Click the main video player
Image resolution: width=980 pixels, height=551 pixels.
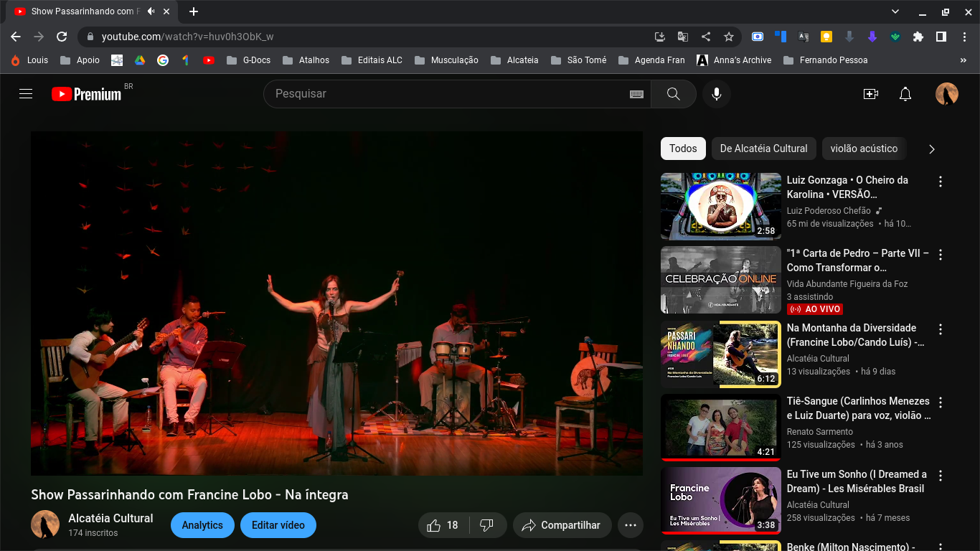(336, 303)
